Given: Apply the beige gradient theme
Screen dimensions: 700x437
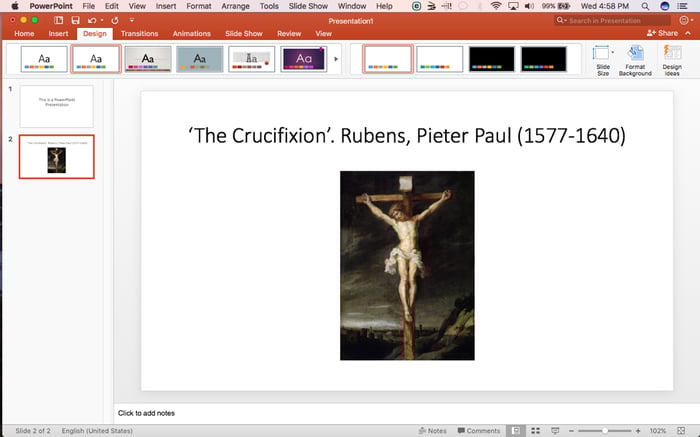Looking at the screenshot, I should click(x=148, y=59).
